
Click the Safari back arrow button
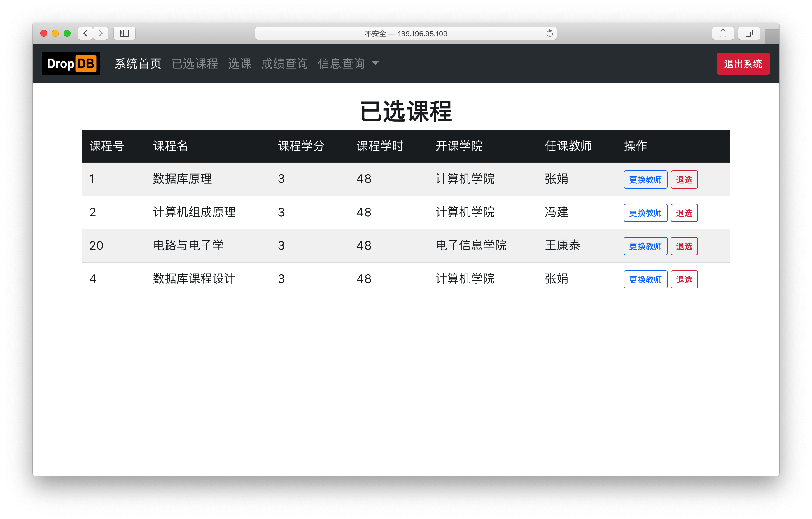85,33
